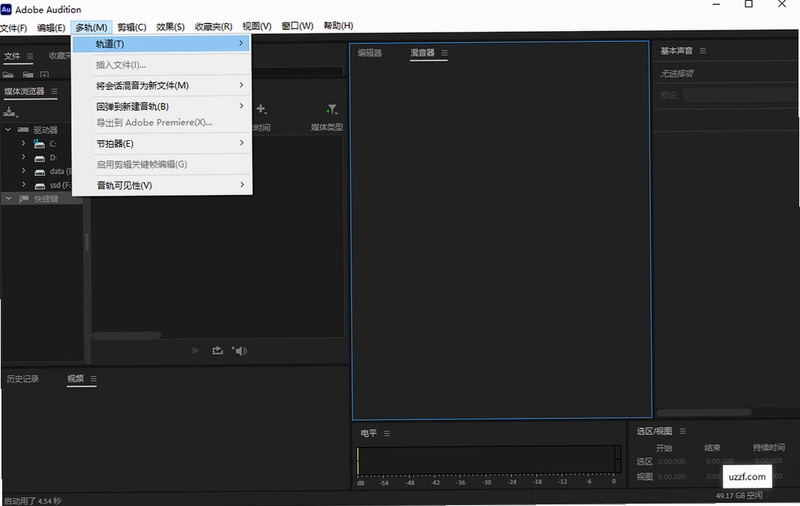Expand the ssd drive node
This screenshot has height=506, width=800.
pyautogui.click(x=23, y=185)
